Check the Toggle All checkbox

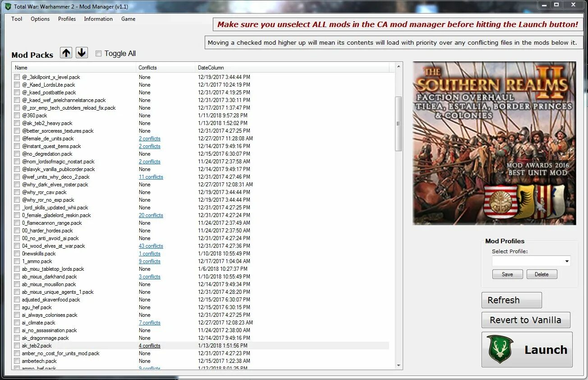pos(98,53)
